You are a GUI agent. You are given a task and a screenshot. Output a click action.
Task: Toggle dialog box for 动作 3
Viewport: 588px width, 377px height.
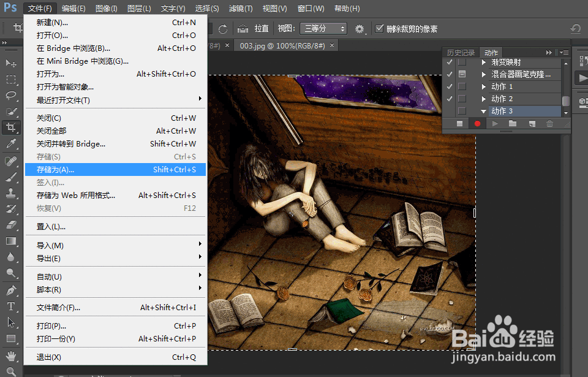pyautogui.click(x=462, y=111)
